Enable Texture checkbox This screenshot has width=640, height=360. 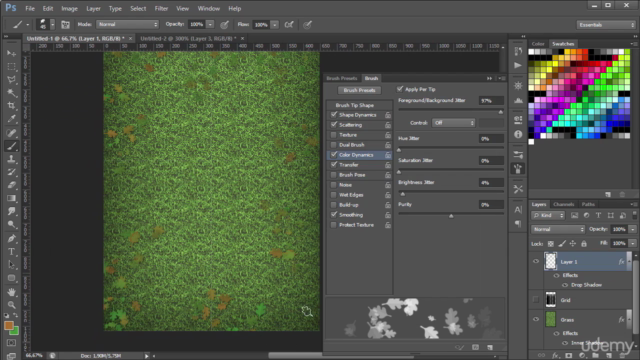coord(334,135)
